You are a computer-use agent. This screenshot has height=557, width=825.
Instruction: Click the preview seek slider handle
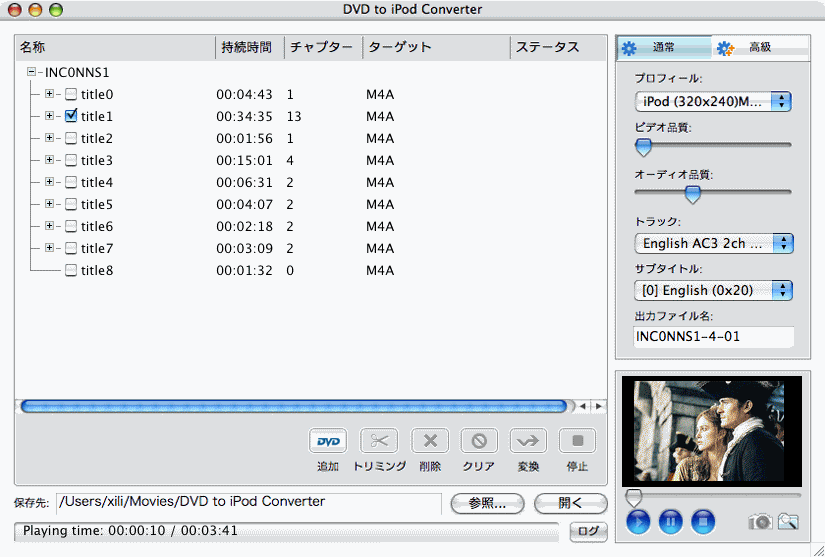(633, 497)
